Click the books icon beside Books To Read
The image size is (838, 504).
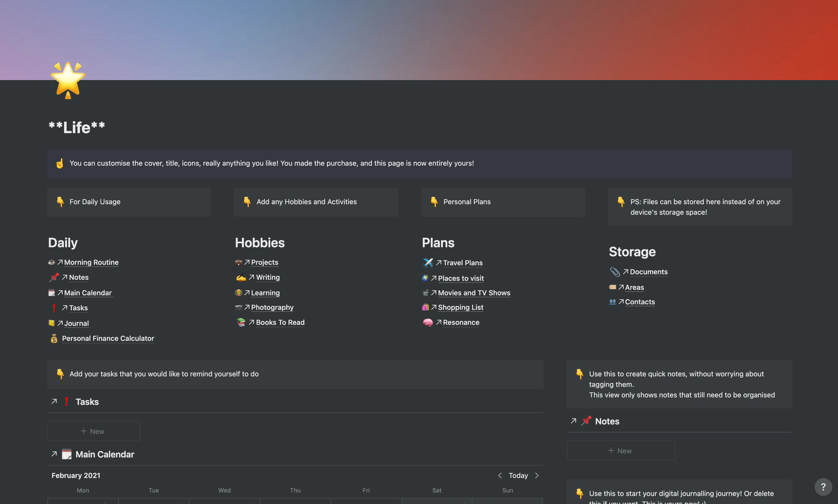point(241,322)
